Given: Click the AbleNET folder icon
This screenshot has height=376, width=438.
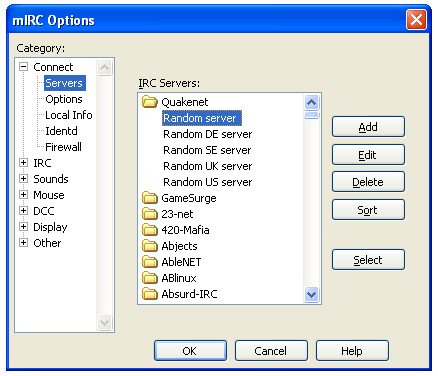Looking at the screenshot, I should pos(149,262).
